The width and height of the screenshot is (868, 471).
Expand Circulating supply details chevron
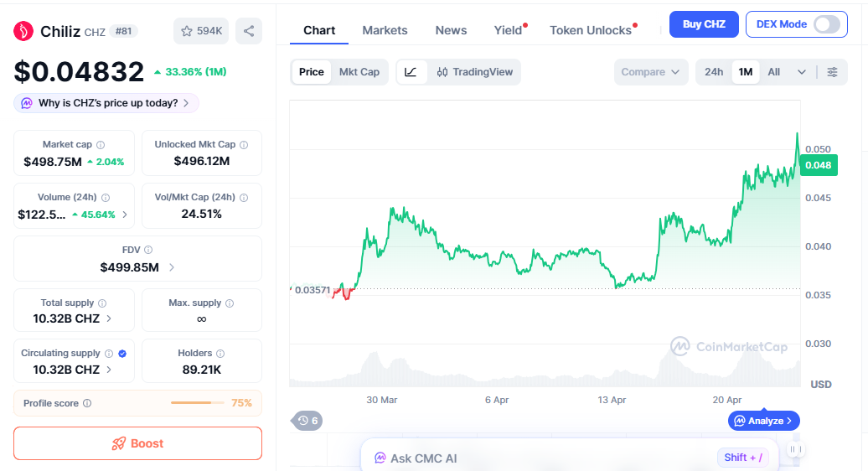tap(109, 369)
